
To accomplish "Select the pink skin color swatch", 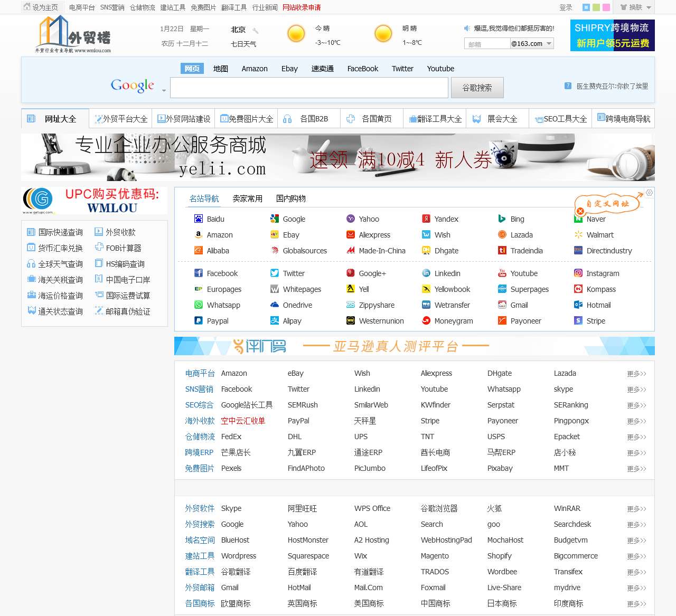I will (x=606, y=7).
